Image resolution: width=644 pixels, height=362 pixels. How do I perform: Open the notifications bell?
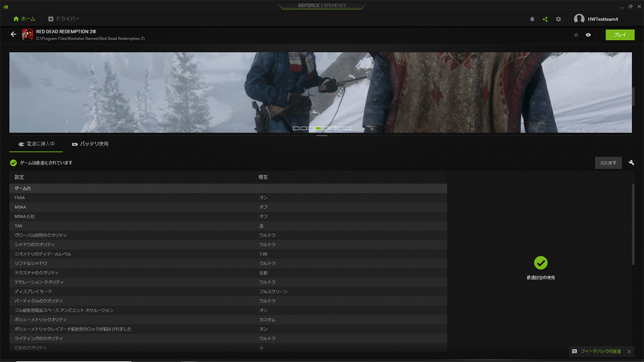tap(532, 19)
